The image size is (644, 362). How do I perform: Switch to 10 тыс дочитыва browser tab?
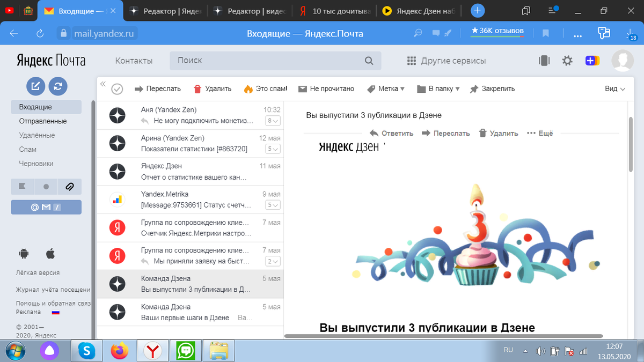(x=336, y=11)
